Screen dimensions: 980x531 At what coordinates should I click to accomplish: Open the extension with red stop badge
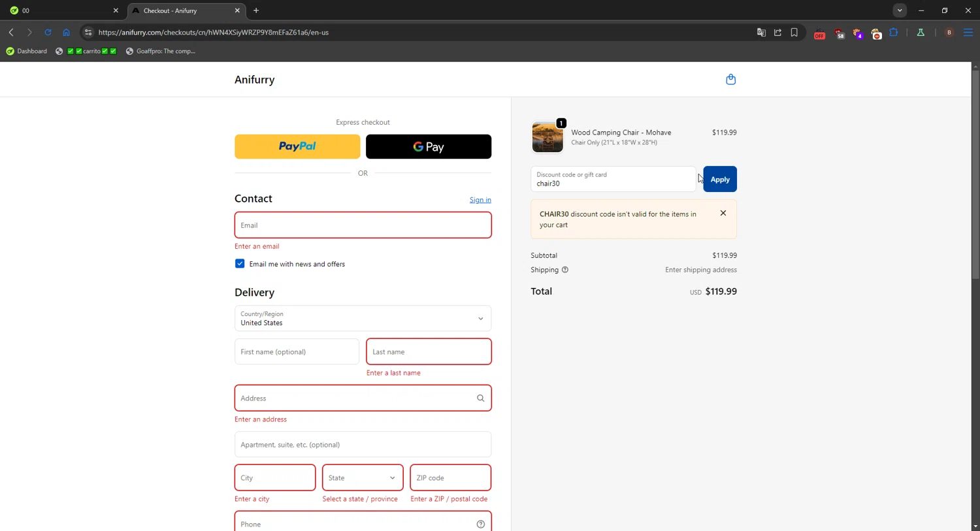tap(876, 33)
